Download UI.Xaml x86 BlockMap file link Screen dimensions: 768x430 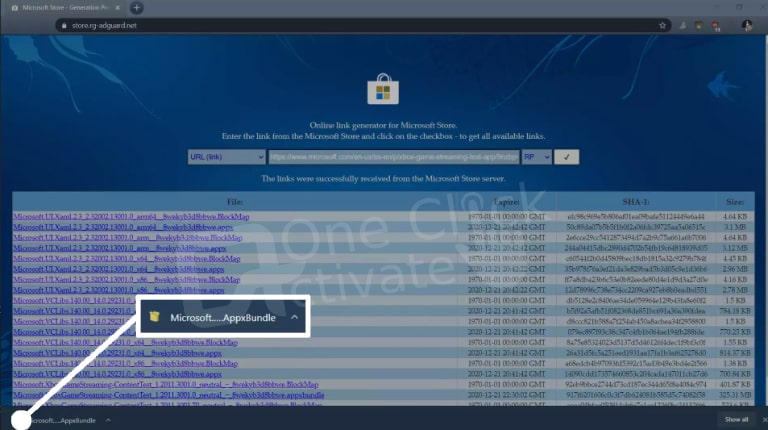[x=126, y=280]
